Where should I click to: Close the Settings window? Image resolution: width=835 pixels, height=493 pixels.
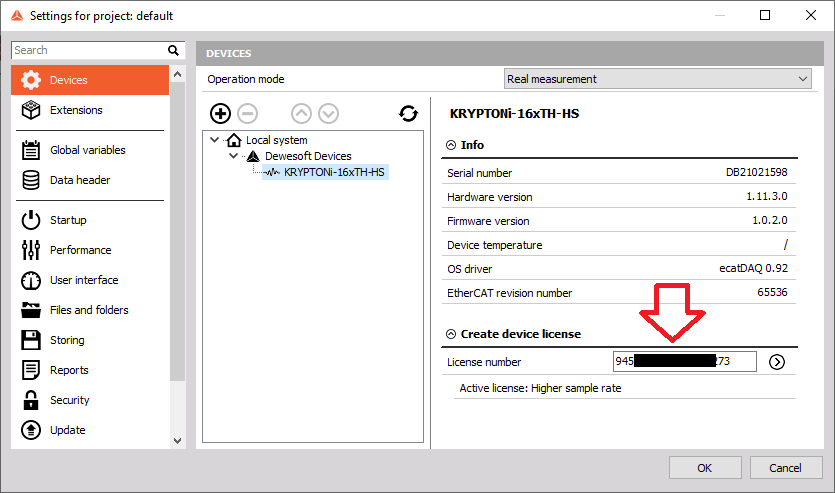coord(811,15)
